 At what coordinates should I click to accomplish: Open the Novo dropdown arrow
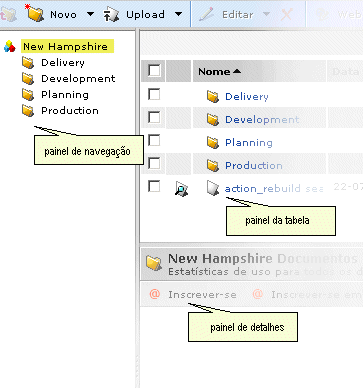90,14
